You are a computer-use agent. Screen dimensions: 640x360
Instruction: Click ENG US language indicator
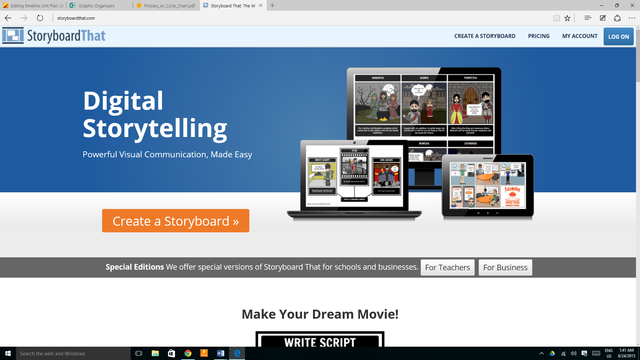point(609,353)
